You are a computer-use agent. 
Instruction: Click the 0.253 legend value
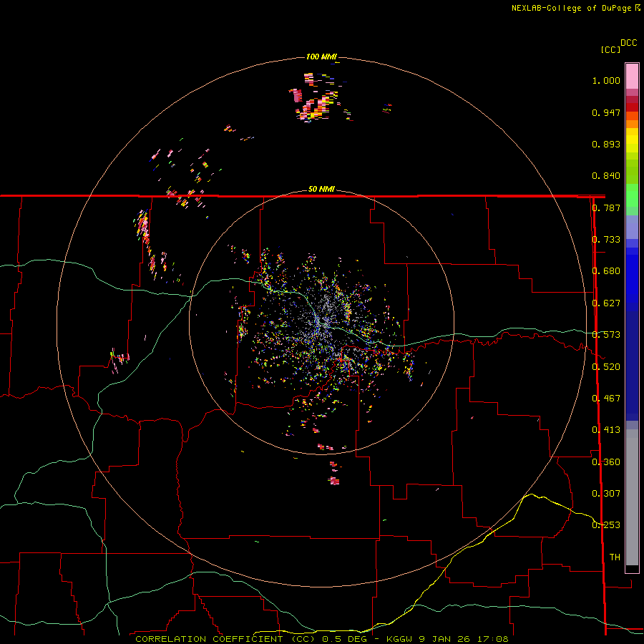(x=606, y=525)
